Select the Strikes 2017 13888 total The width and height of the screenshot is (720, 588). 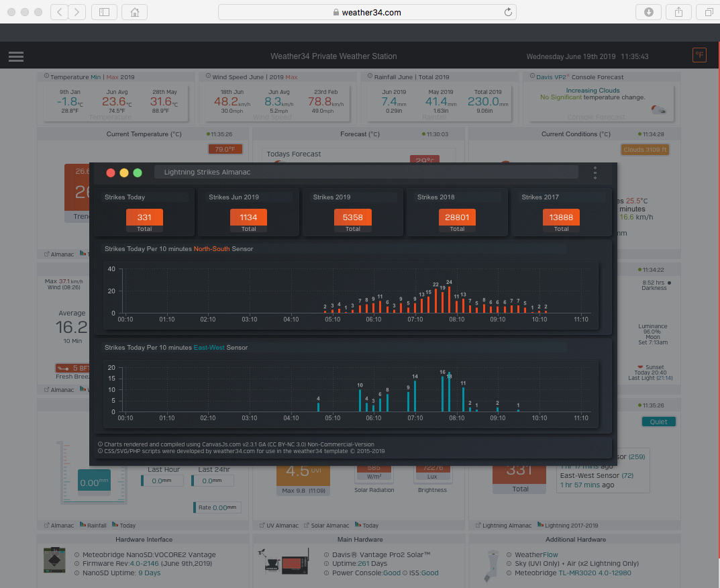(x=561, y=221)
